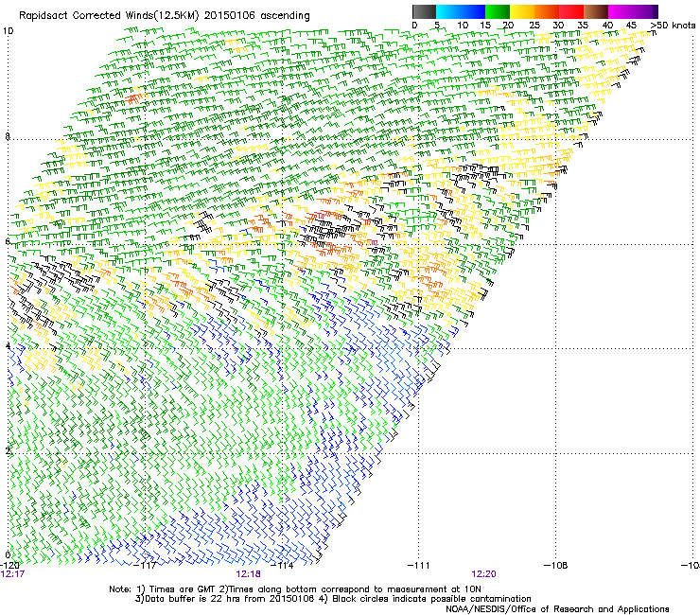This screenshot has width=700, height=615.
Task: Click the brown 35–40 knots legend swatch
Action: 596,11
